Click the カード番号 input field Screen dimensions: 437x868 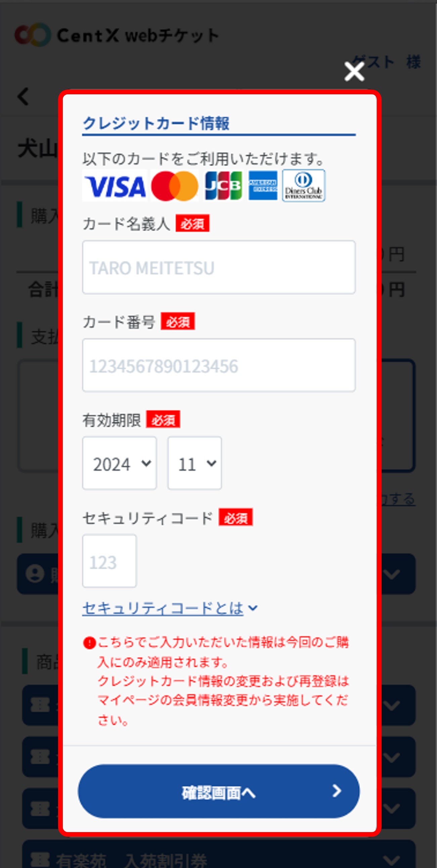[x=219, y=365]
